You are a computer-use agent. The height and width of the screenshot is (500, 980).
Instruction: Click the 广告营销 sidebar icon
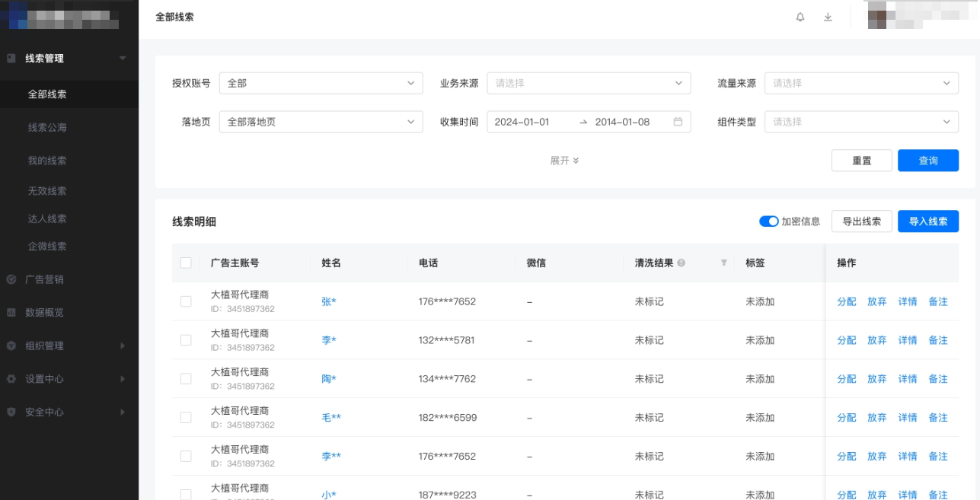(x=10, y=279)
